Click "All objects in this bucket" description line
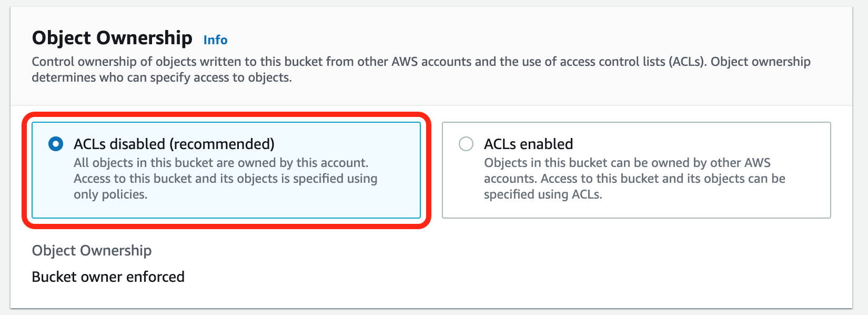This screenshot has height=315, width=868. [x=220, y=163]
